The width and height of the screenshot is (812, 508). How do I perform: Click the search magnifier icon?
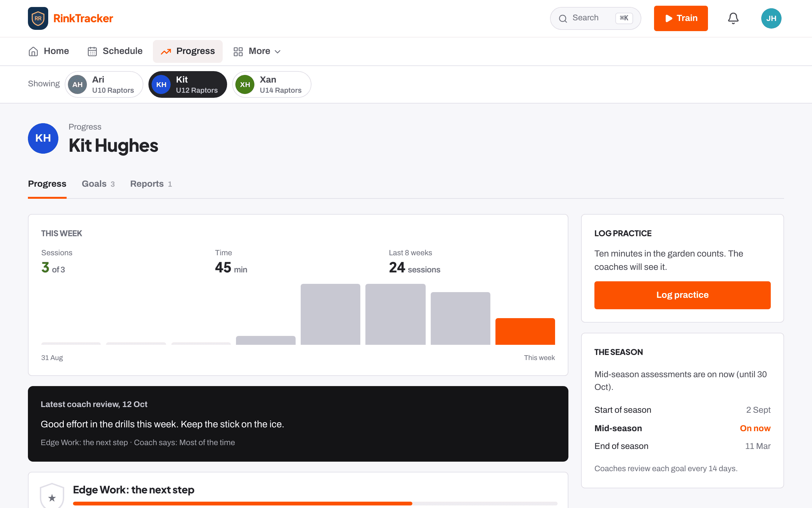coord(563,18)
